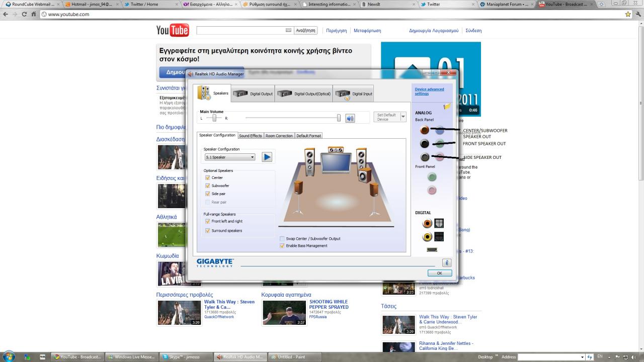Viewport: 644px width, 362px height.
Task: Select the yellow digital jack
Action: 427,237
